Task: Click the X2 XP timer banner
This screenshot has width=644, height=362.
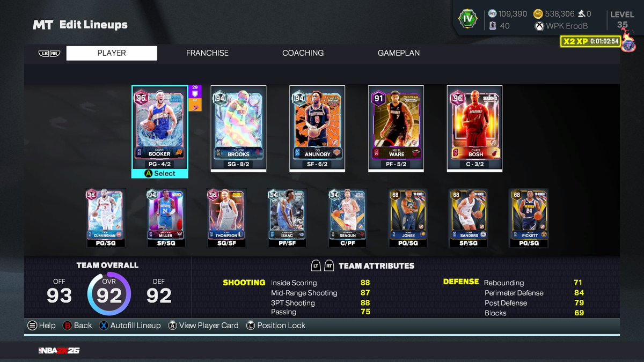Action: [x=590, y=41]
